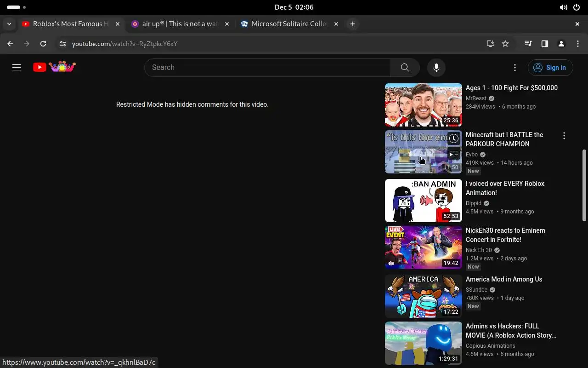Reload the current page
This screenshot has height=368, width=588.
click(43, 44)
